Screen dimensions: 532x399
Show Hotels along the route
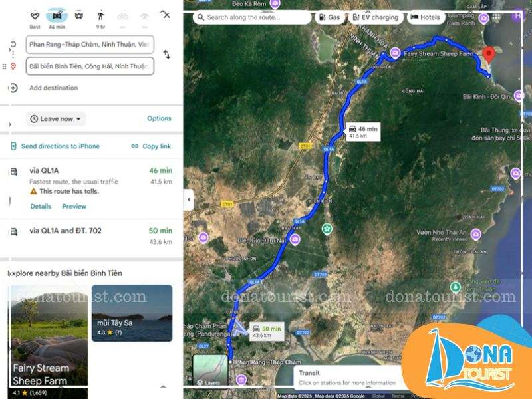(x=426, y=17)
